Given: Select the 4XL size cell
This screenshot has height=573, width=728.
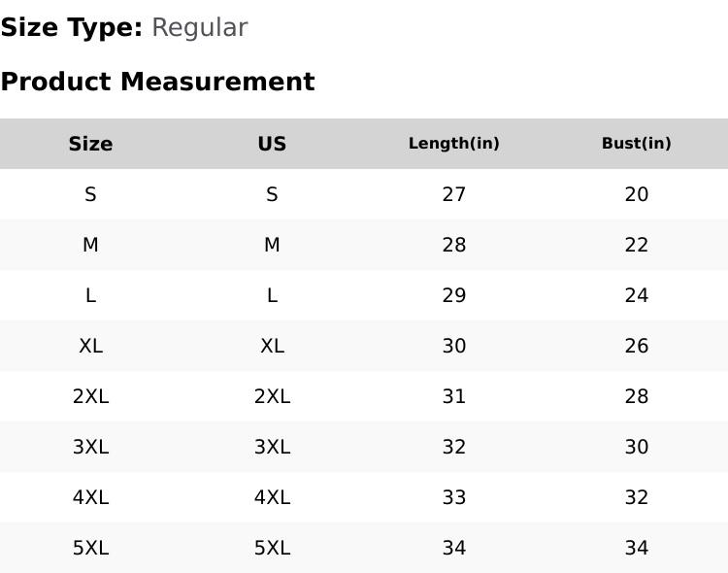Looking at the screenshot, I should 90,497.
